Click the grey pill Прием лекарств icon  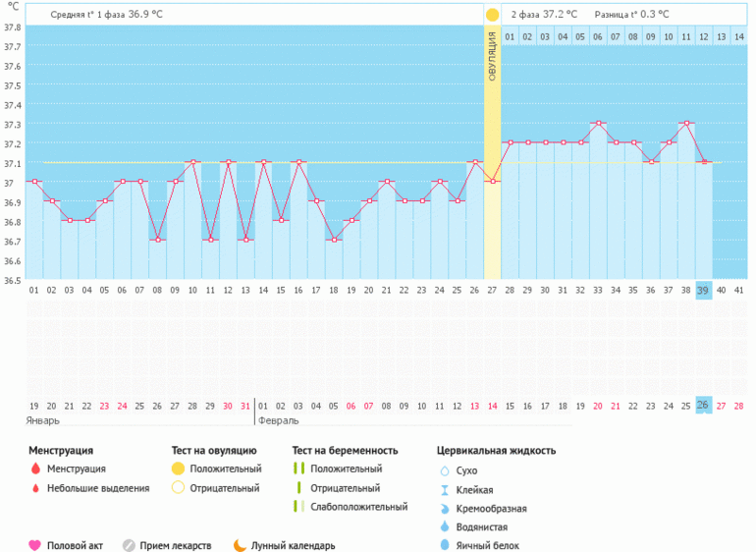click(x=129, y=545)
